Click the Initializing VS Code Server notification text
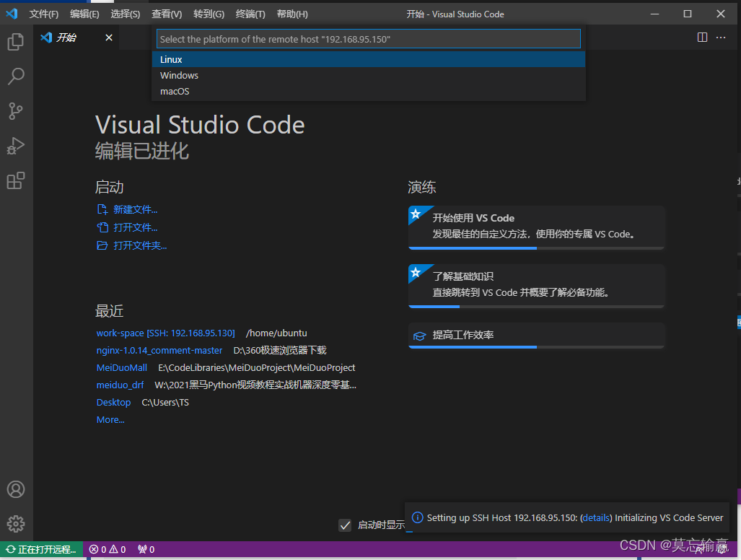 [x=669, y=517]
